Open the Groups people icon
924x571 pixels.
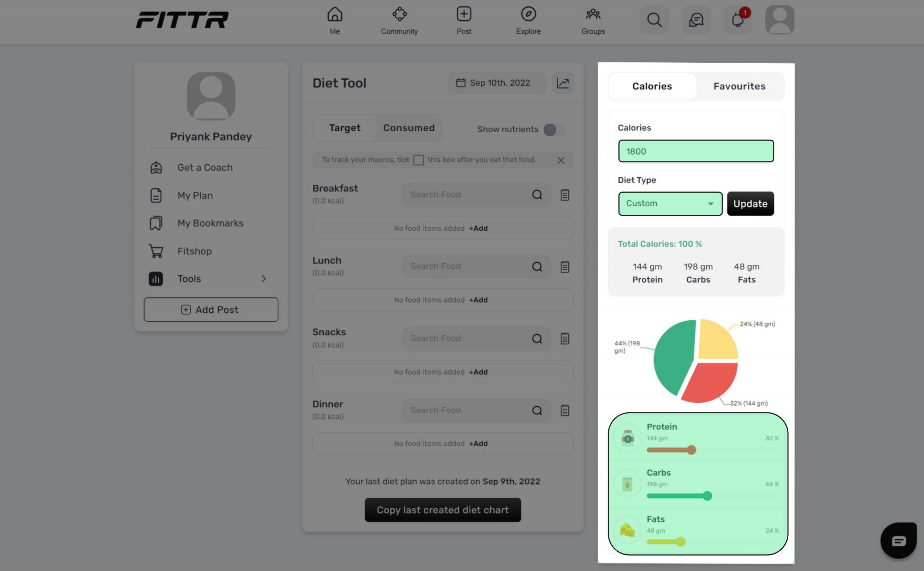(x=593, y=15)
